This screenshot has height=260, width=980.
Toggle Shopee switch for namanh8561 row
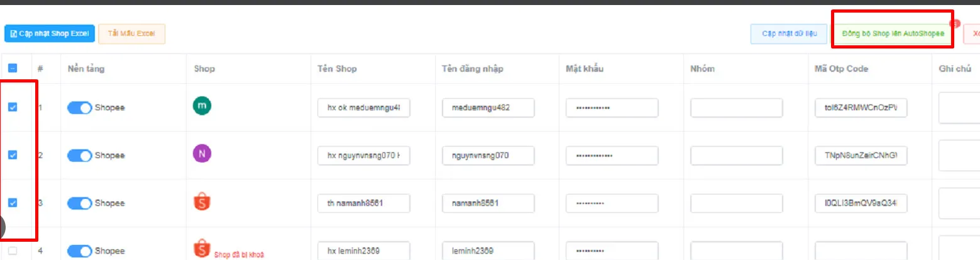(x=80, y=203)
